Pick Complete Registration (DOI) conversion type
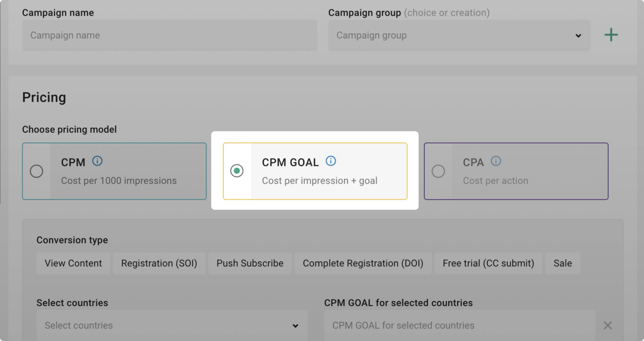Screen dimensions: 644x341 pos(363,263)
